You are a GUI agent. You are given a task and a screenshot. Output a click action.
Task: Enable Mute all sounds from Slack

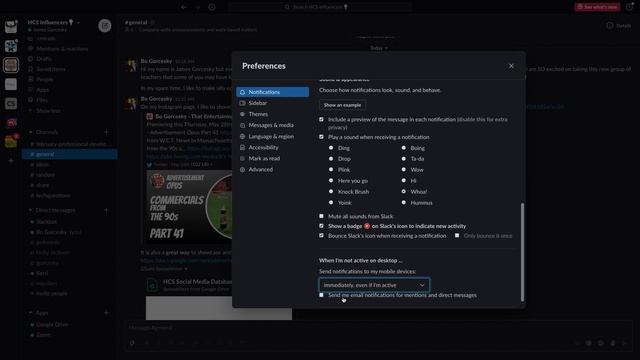tap(321, 216)
